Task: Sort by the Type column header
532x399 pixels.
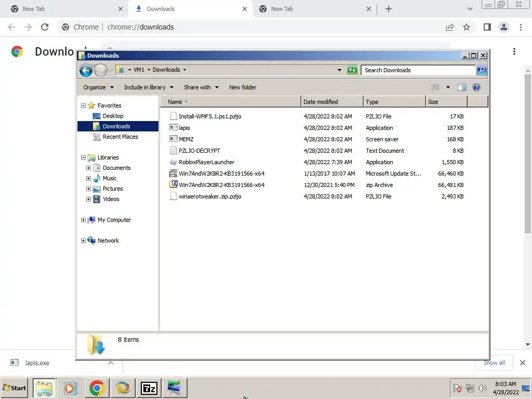Action: [394, 102]
